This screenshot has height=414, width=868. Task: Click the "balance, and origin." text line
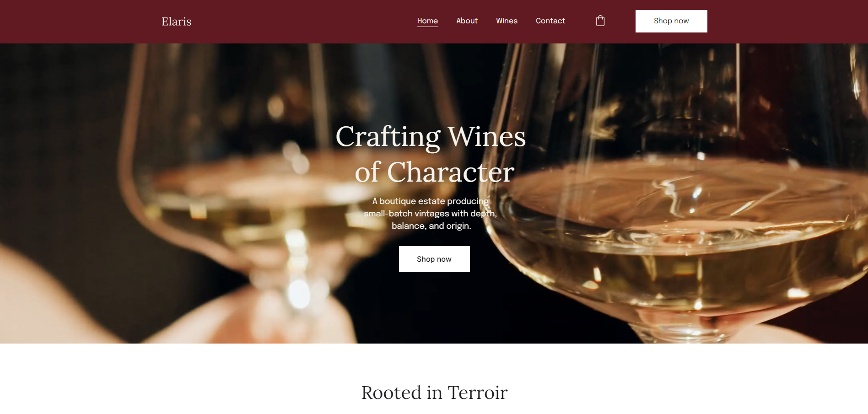tap(431, 226)
